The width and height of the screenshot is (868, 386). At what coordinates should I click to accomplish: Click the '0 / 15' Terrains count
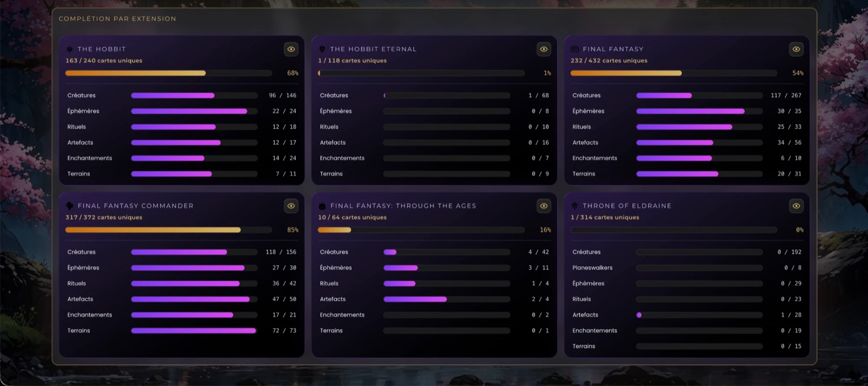[x=791, y=347]
